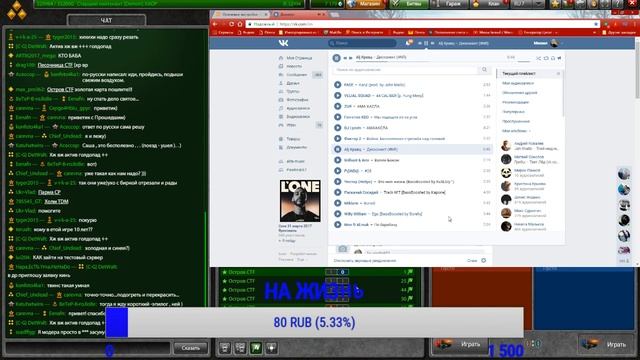The height and width of the screenshot is (360, 640).
Task: Click Chrome home button
Action: pyautogui.click(x=240, y=24)
